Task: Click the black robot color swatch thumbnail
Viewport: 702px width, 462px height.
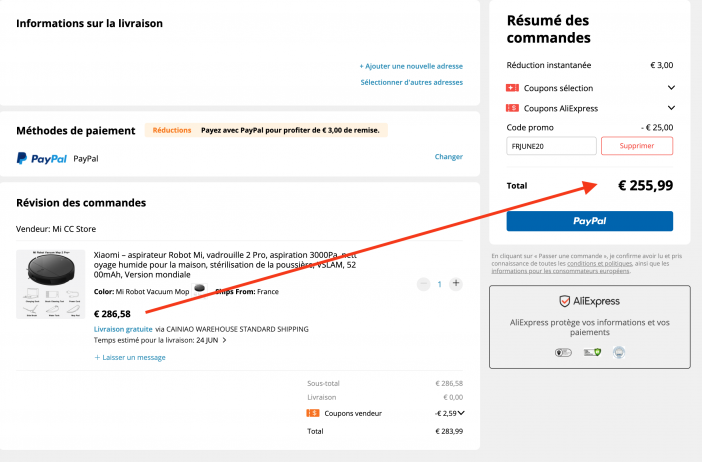Action: tap(200, 289)
